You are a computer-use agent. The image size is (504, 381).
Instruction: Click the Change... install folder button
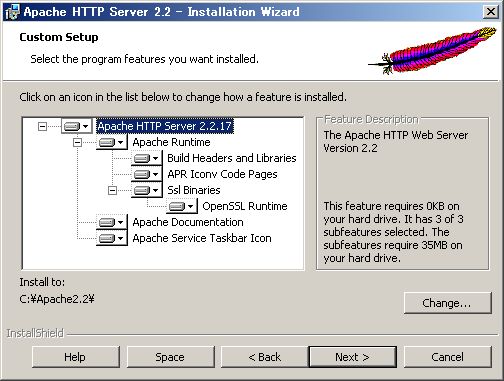(448, 303)
